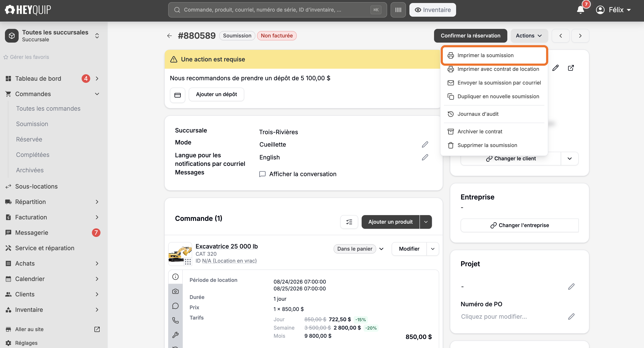Open the info tab icon on product
Screen dimensions: 644x348
(175, 277)
